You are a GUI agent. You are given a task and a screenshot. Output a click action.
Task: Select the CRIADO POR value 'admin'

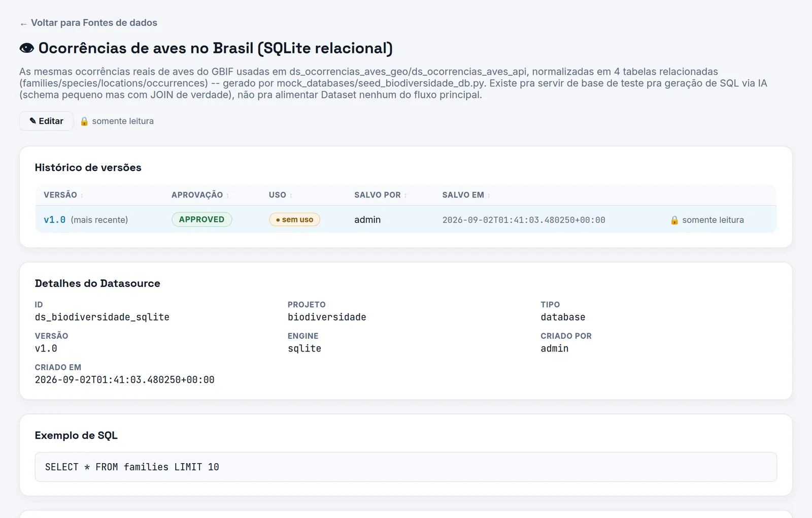(x=555, y=348)
